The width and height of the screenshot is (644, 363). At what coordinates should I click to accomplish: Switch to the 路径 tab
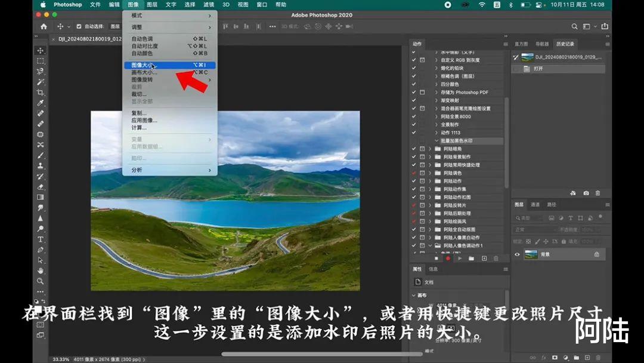coord(552,204)
